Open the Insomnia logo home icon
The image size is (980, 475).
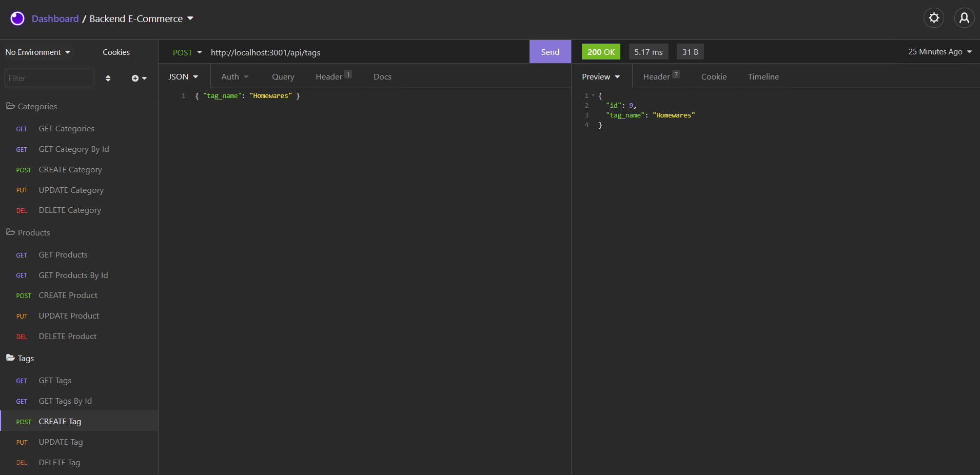17,18
